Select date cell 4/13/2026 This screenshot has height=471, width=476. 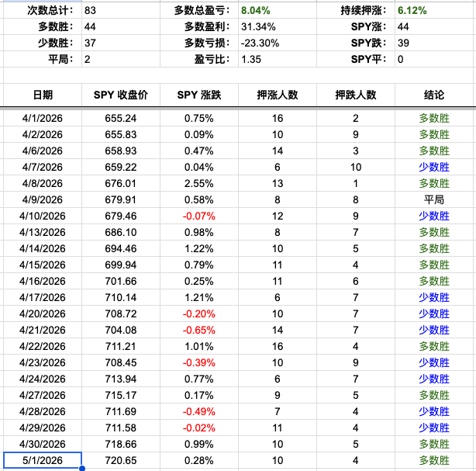click(x=43, y=232)
